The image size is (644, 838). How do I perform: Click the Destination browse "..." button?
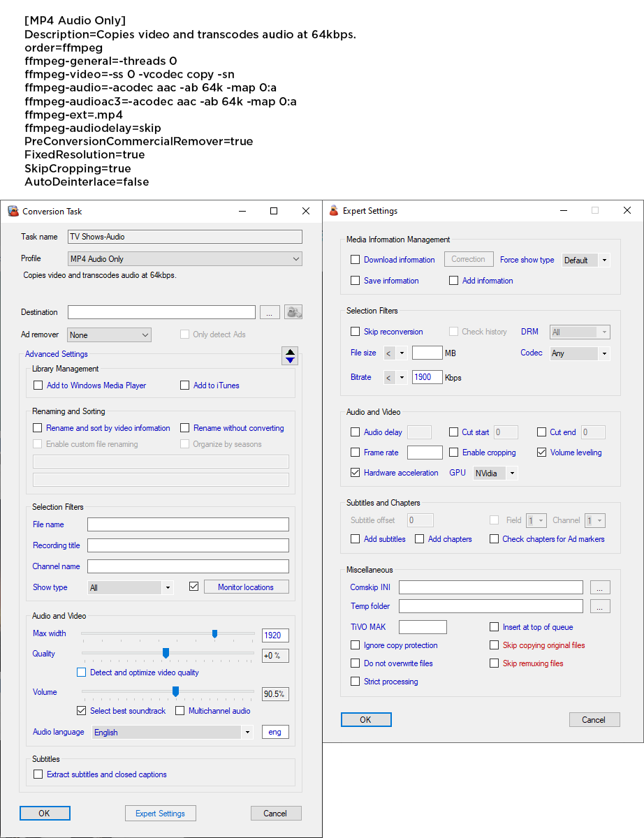(x=270, y=313)
